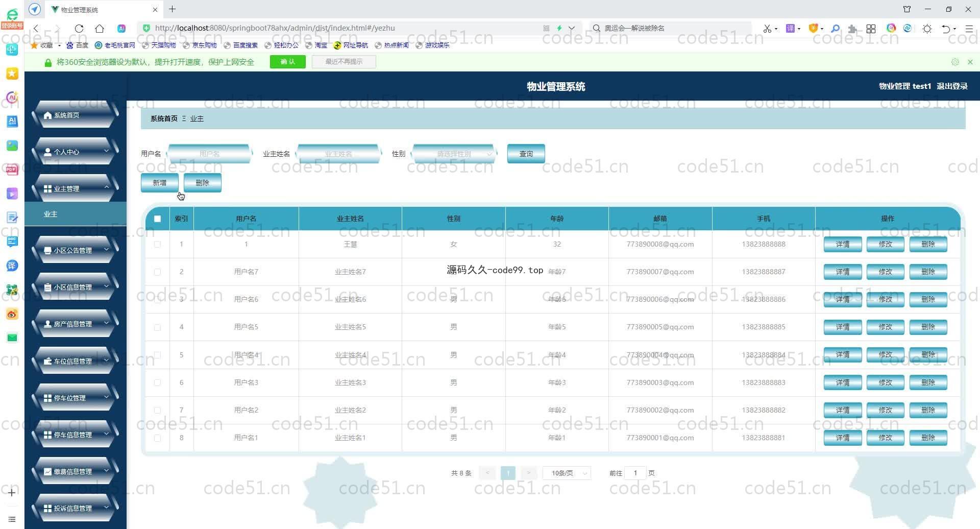
Task: Expand the 房产信息管理 sidebar menu
Action: point(76,324)
